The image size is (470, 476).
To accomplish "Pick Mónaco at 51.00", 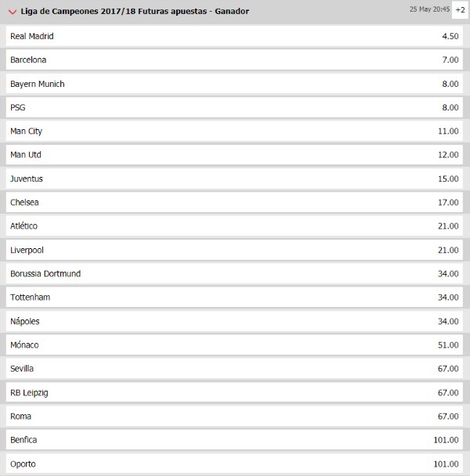I will tap(234, 345).
